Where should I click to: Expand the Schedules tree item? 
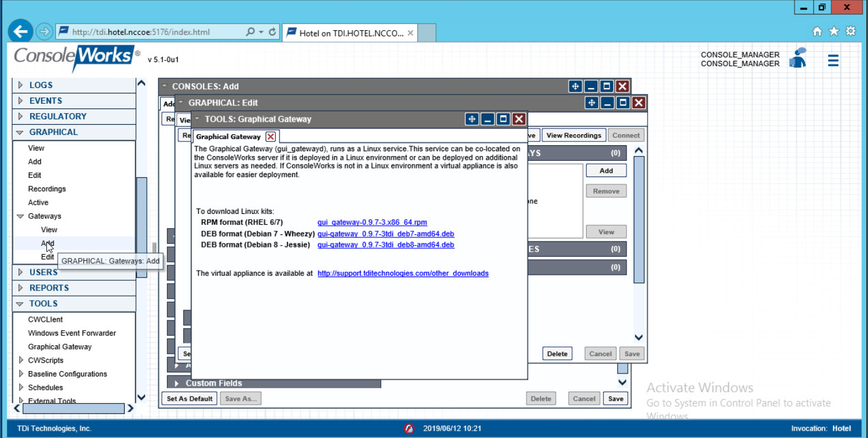[22, 387]
